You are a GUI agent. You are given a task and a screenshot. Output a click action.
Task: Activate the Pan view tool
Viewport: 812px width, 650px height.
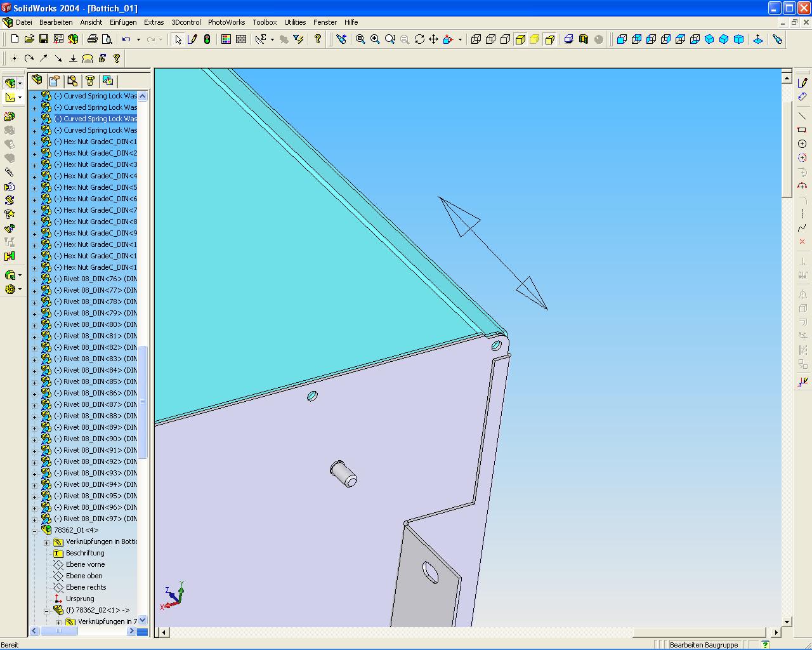pyautogui.click(x=433, y=39)
